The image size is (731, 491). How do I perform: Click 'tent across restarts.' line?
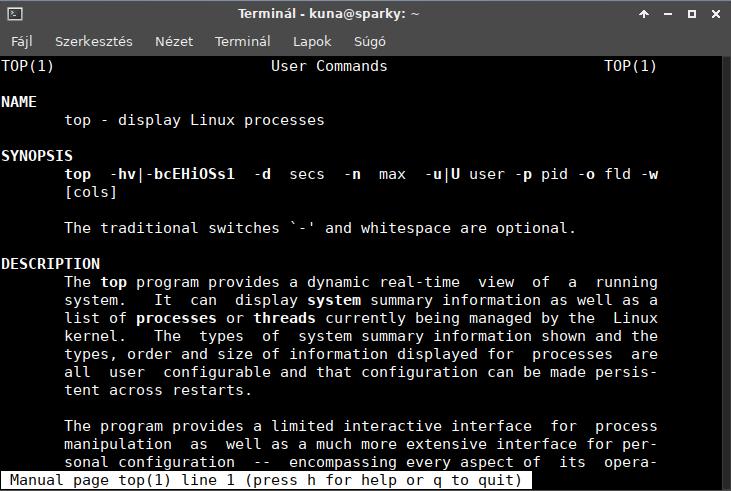[x=159, y=390]
